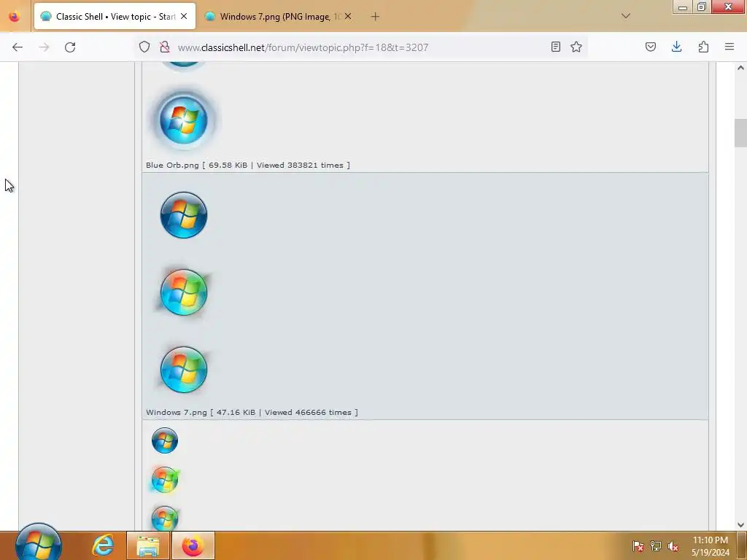Screen dimensions: 747x560
Task: Click the Windows 7 orb above Windows 7.png caption
Action: tap(183, 370)
